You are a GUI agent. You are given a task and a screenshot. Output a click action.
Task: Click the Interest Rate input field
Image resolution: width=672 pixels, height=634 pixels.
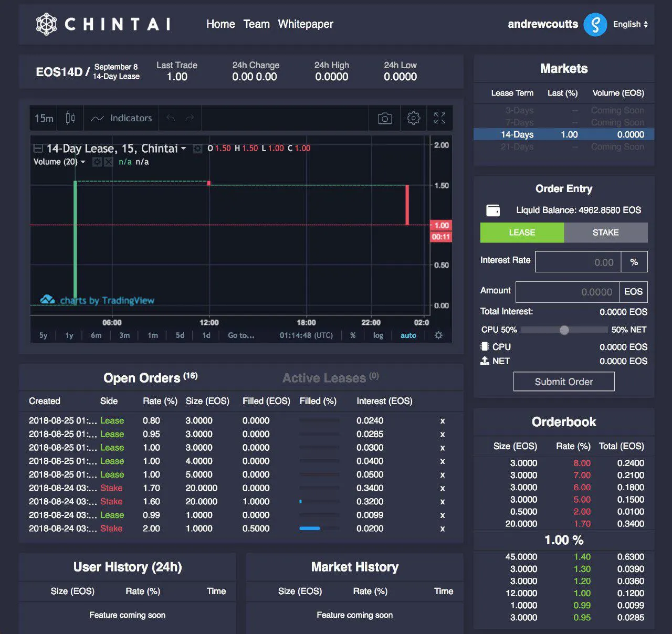pyautogui.click(x=578, y=262)
